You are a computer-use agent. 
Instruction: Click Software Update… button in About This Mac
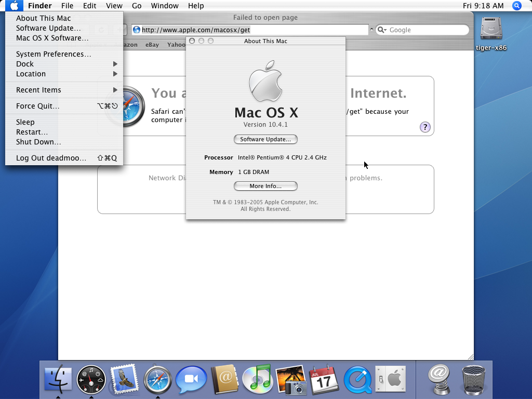(x=265, y=139)
